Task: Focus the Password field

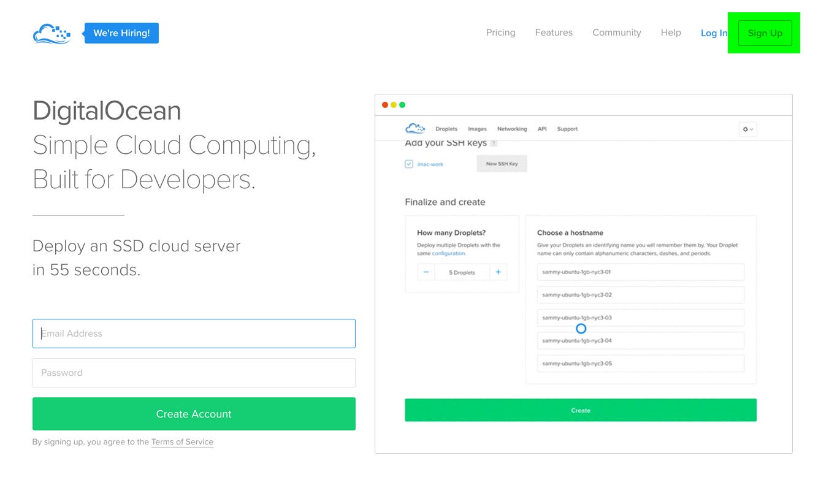Action: tap(194, 373)
